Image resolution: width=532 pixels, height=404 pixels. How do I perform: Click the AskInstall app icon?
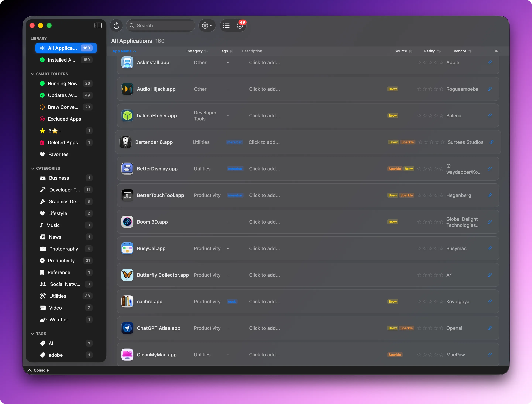[127, 63]
